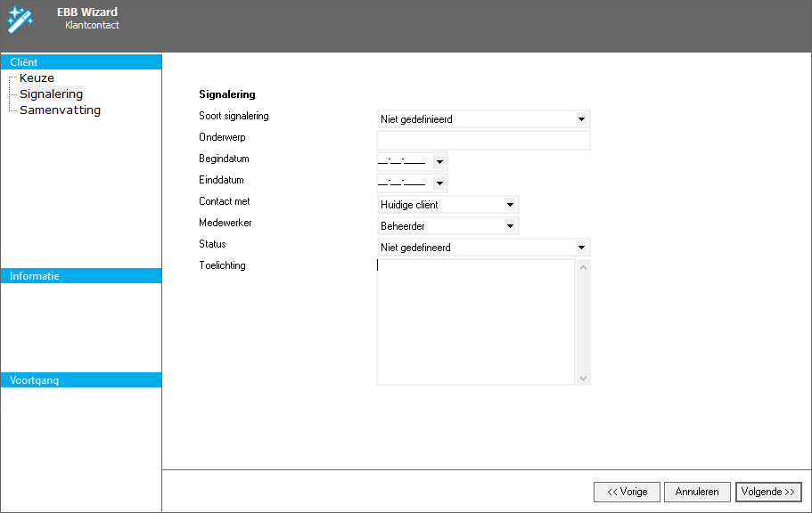Click the Onderwerp text field
The height and width of the screenshot is (513, 812).
[x=483, y=141]
